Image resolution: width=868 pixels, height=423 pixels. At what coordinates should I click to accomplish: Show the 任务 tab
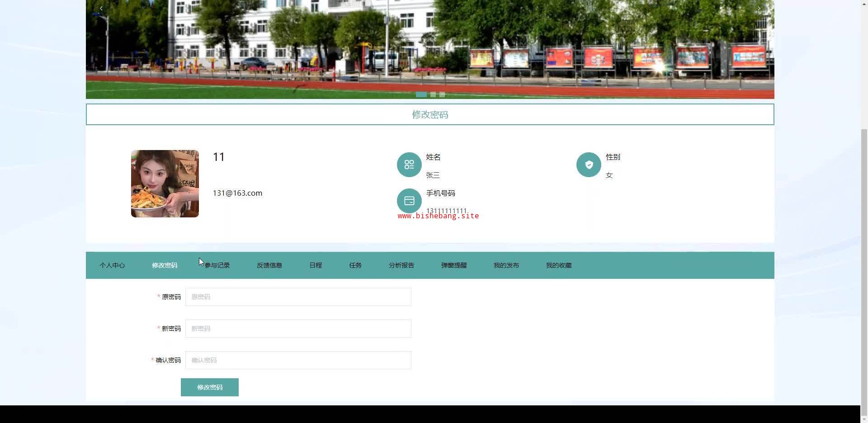355,265
